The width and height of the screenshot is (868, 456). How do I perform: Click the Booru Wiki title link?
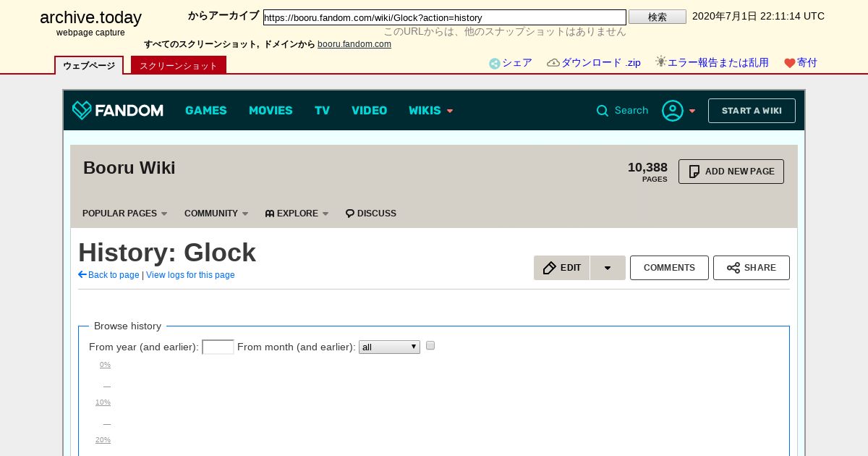pos(129,168)
